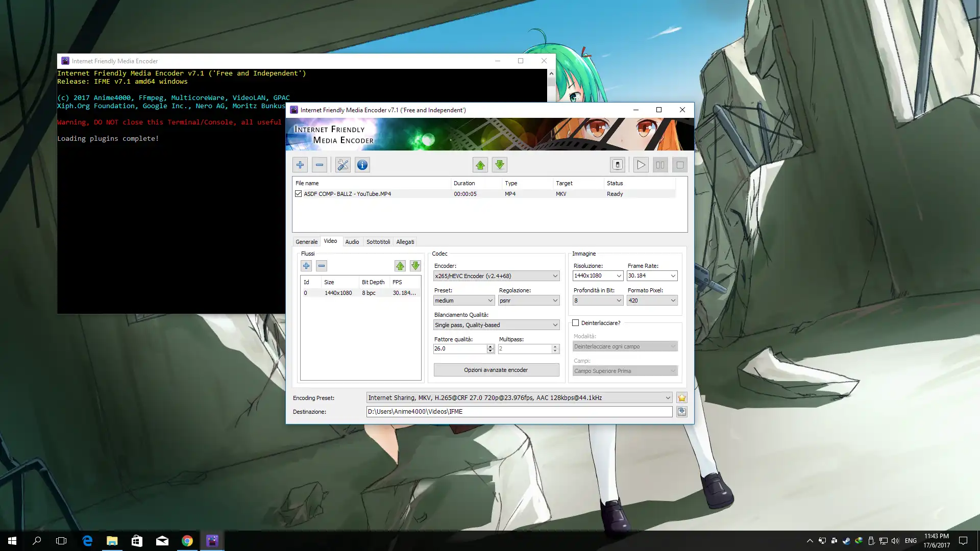This screenshot has height=551, width=980.
Task: Expand the Risoluzione combo box
Action: 619,276
